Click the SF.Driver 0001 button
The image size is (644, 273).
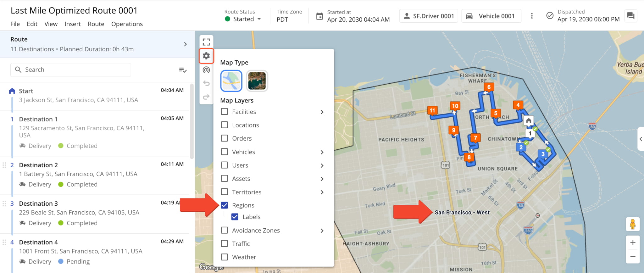429,16
